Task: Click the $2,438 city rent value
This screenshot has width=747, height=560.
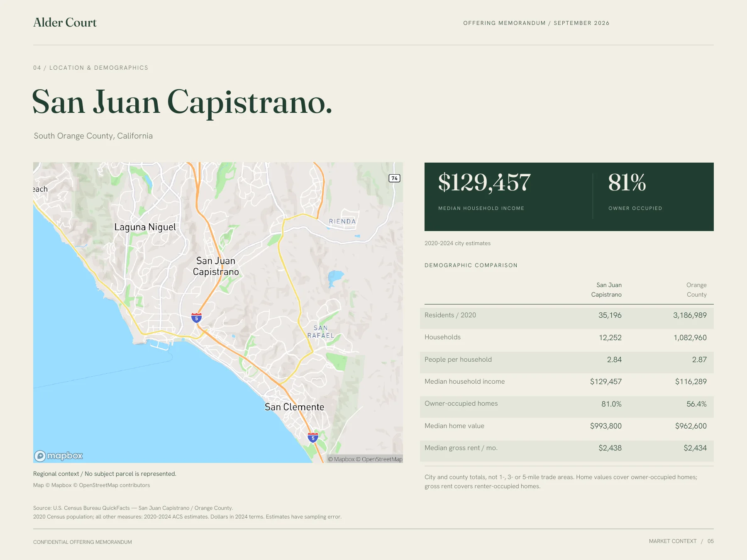Action: (x=610, y=448)
